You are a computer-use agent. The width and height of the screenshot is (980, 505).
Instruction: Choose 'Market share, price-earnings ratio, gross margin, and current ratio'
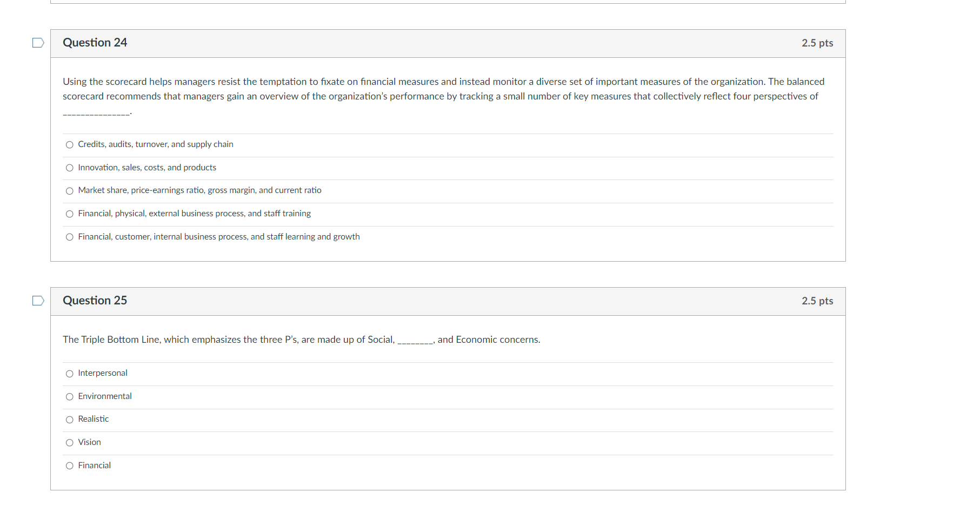pyautogui.click(x=69, y=190)
